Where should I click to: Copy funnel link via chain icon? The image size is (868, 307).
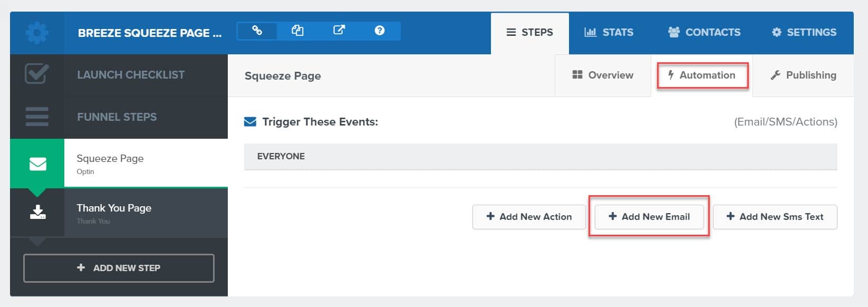(257, 31)
